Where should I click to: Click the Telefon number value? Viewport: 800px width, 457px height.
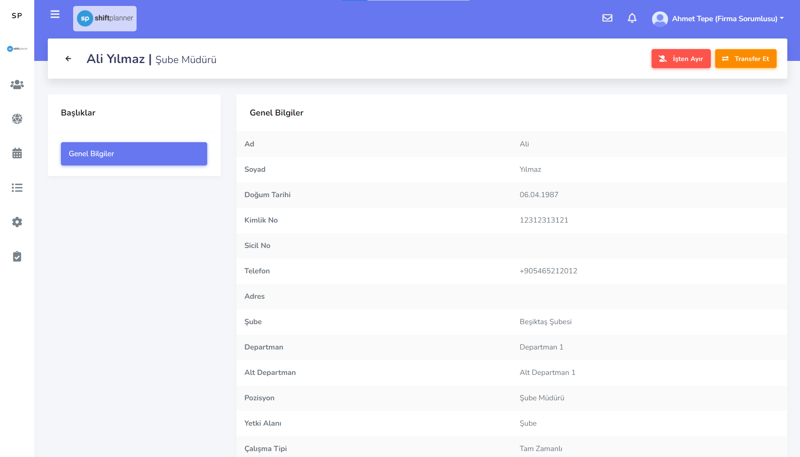click(548, 271)
